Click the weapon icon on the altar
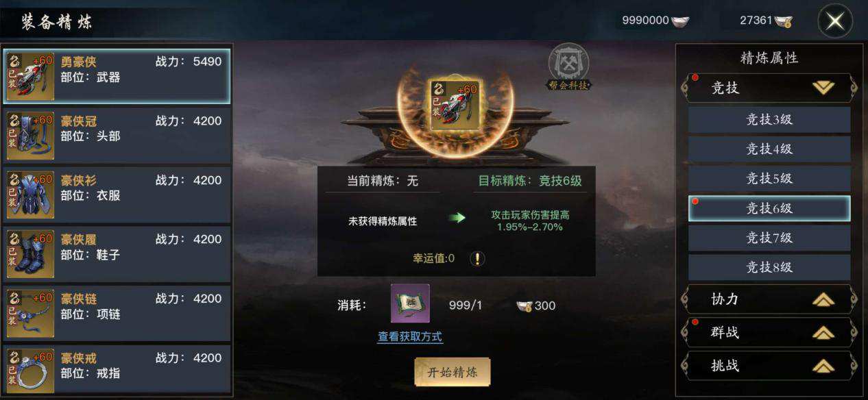The image size is (868, 400). click(455, 105)
